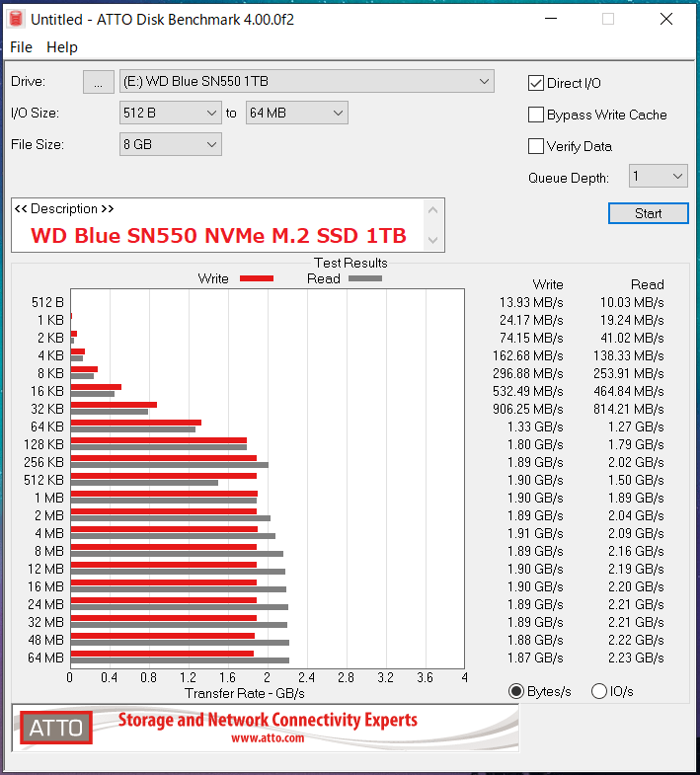The width and height of the screenshot is (700, 775).
Task: Click the 64 MB read value 2.23 GB/s
Action: 636,658
